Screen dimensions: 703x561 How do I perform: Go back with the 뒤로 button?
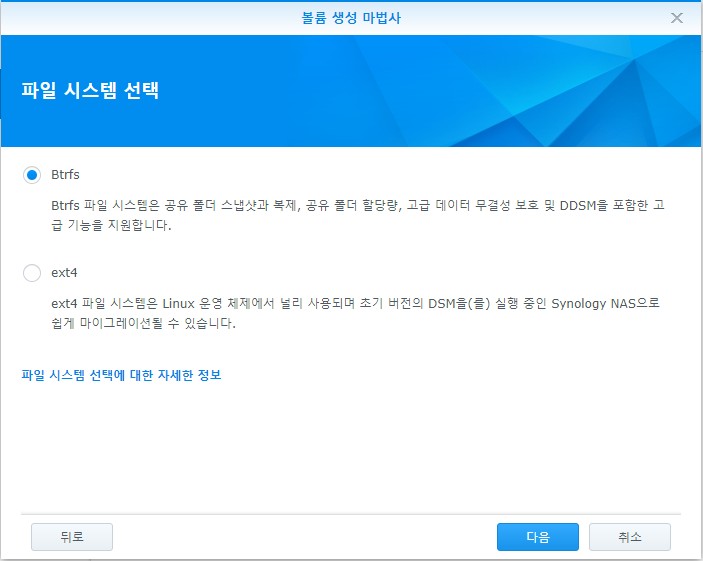tap(72, 537)
